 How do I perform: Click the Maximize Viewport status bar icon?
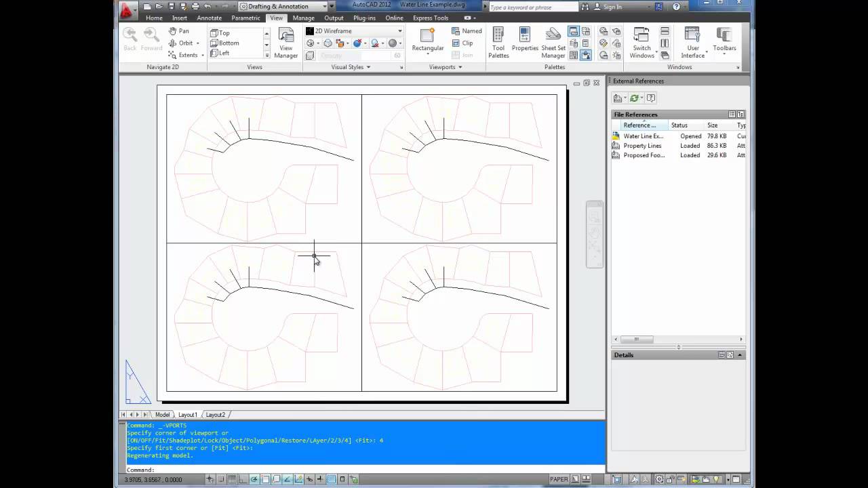tap(616, 479)
